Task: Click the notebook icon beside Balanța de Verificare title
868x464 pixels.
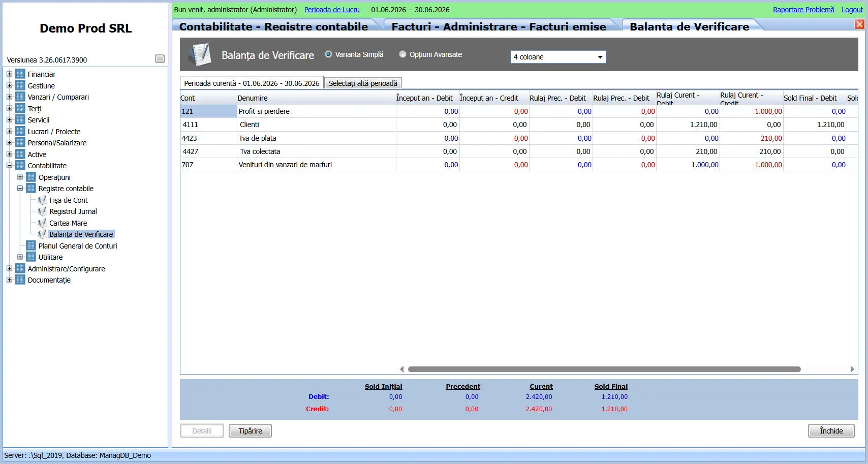Action: (200, 54)
